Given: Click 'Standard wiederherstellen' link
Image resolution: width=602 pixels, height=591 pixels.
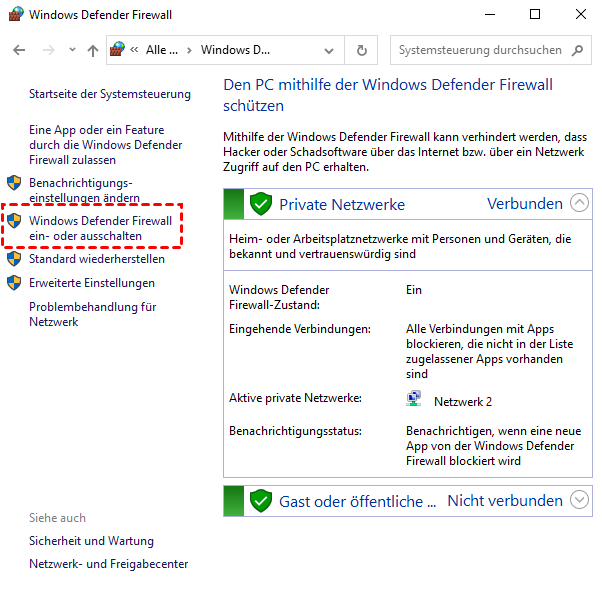Looking at the screenshot, I should [x=97, y=259].
